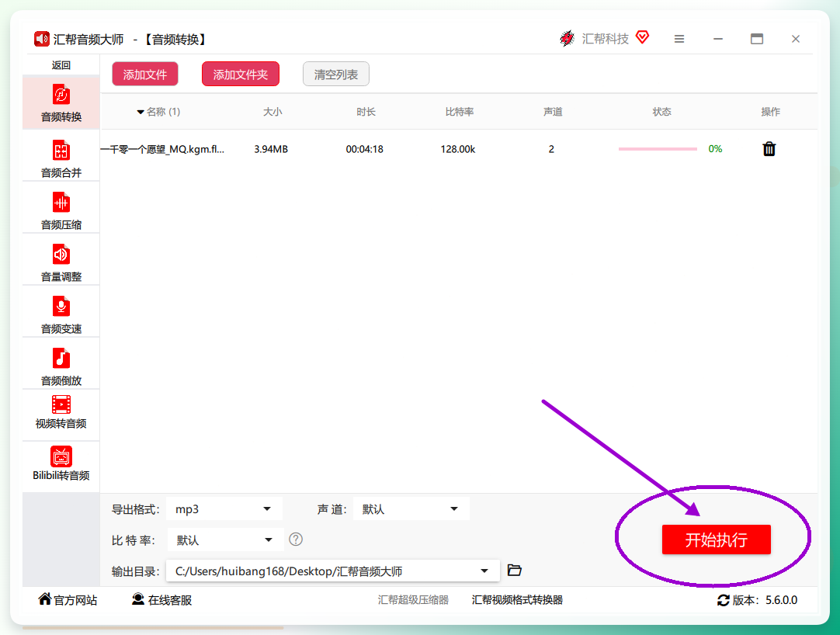The height and width of the screenshot is (635, 840).
Task: Click the 汇帮科技 company logo icon
Action: (567, 39)
